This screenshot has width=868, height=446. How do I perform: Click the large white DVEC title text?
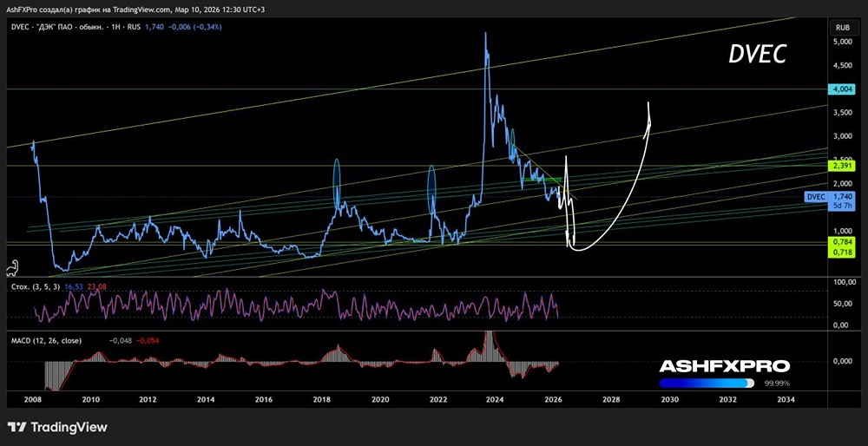point(757,54)
